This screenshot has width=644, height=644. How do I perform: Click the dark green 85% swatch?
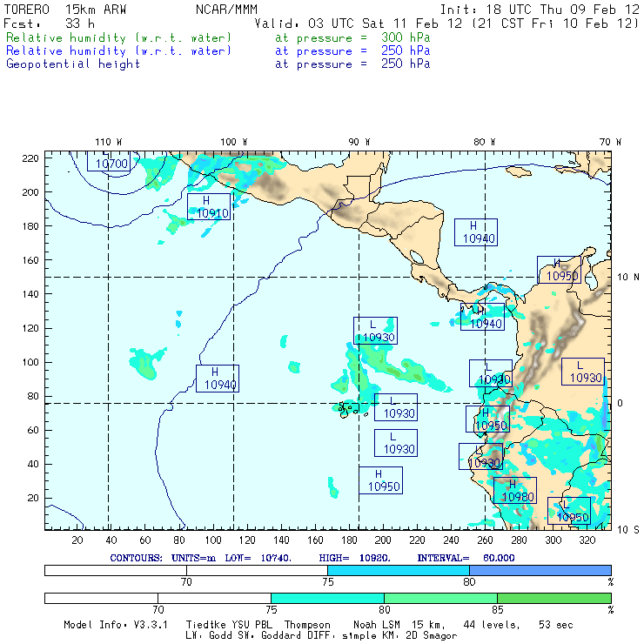[553, 599]
